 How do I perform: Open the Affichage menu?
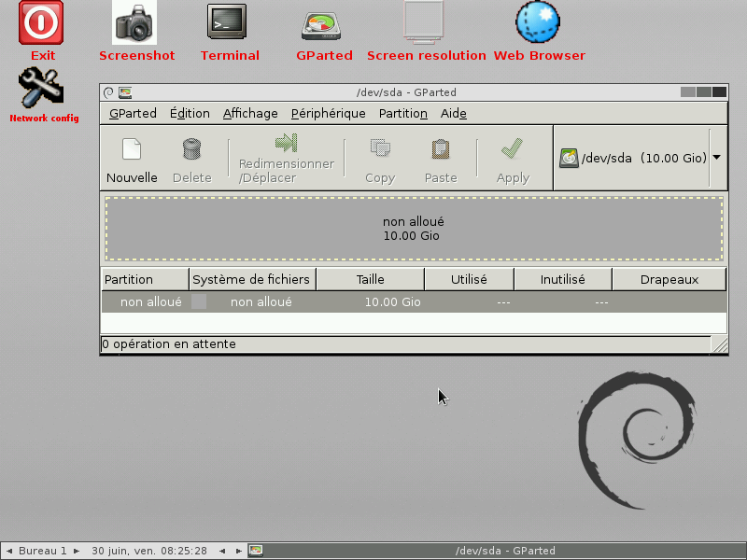point(250,113)
